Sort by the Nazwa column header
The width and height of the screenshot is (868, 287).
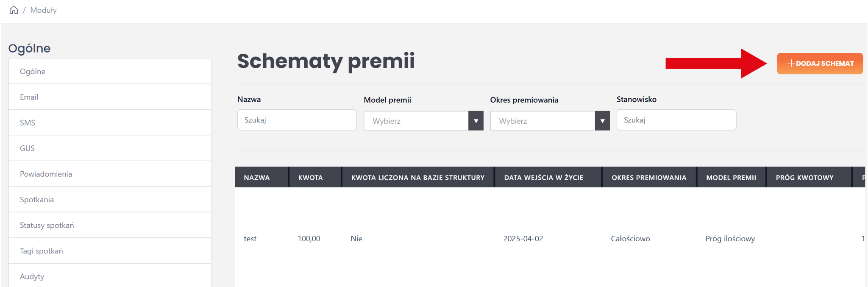pyautogui.click(x=256, y=178)
